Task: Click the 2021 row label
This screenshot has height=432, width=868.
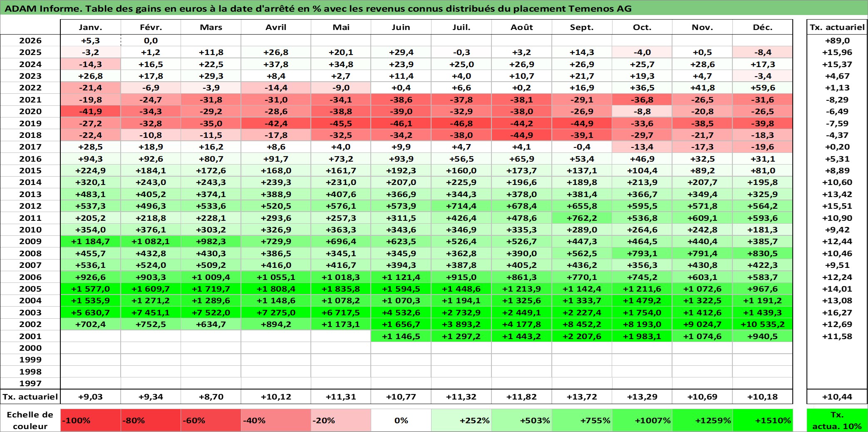Action: click(x=30, y=100)
